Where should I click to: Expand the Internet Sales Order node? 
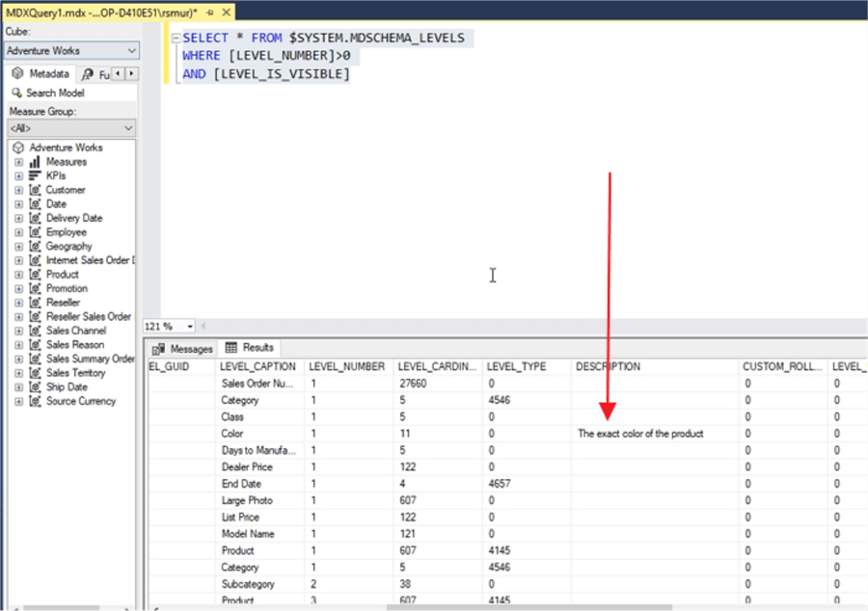click(x=19, y=260)
